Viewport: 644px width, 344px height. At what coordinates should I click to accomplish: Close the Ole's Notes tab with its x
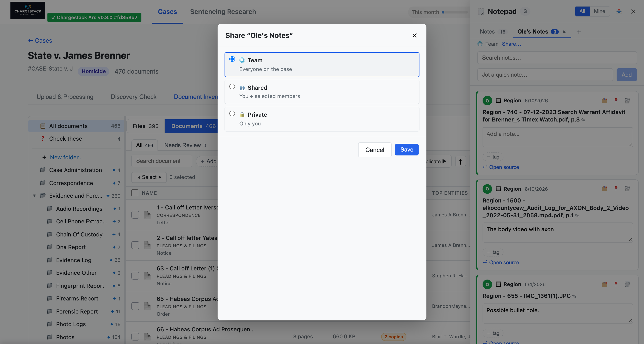click(x=564, y=32)
